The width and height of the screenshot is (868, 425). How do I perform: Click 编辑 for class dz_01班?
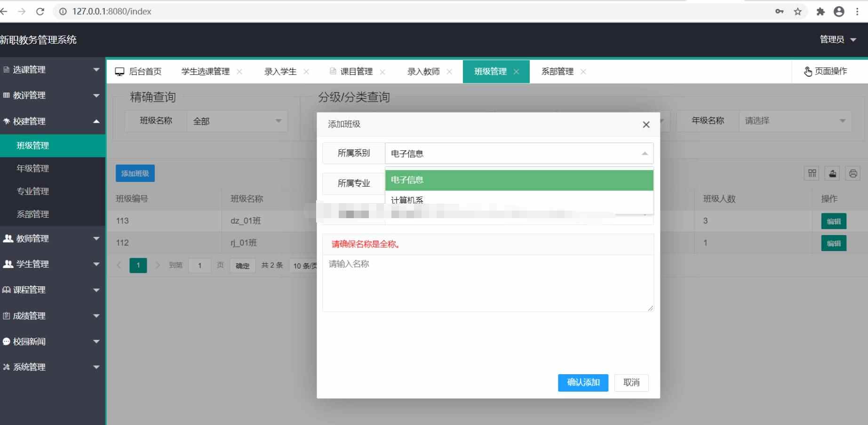pos(834,221)
